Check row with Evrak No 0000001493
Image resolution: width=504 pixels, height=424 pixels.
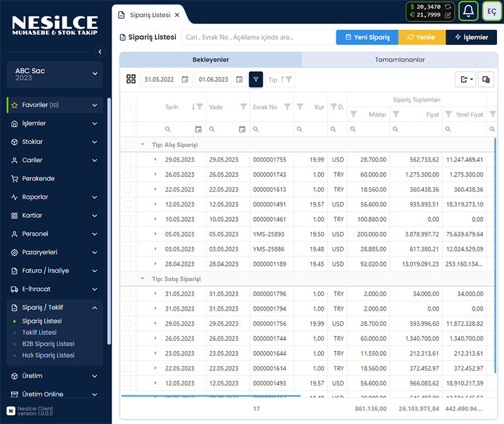128,383
